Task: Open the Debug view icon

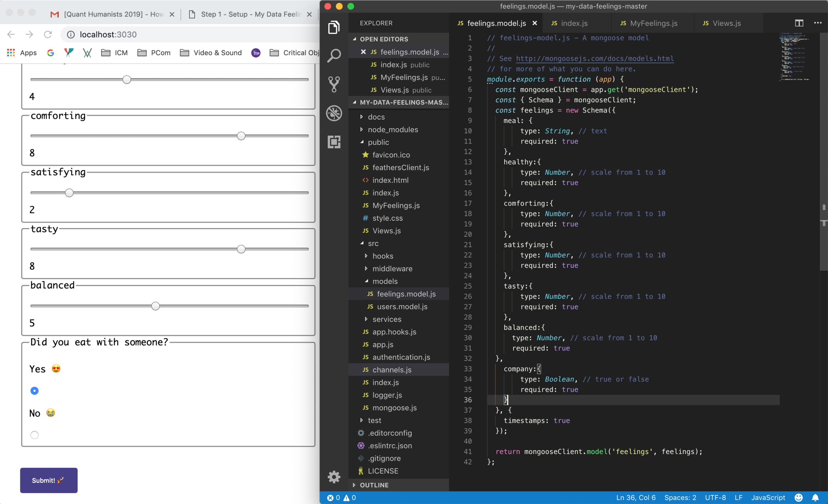Action: (x=334, y=113)
